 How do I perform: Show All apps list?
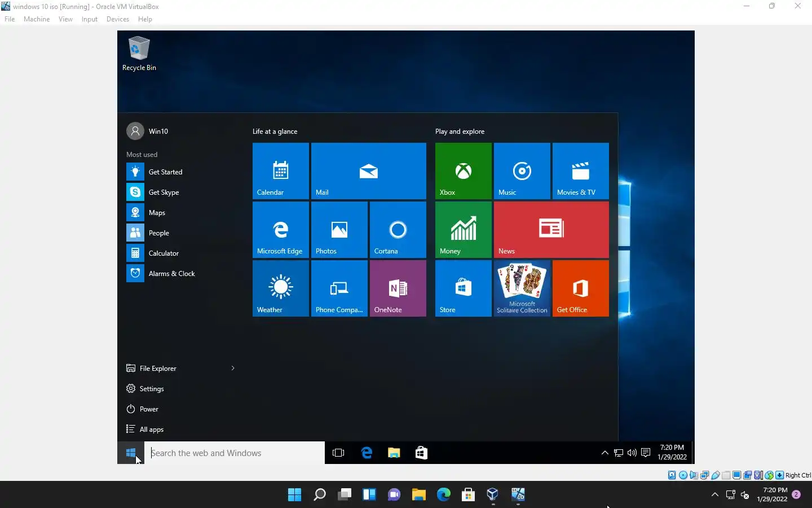pyautogui.click(x=180, y=430)
